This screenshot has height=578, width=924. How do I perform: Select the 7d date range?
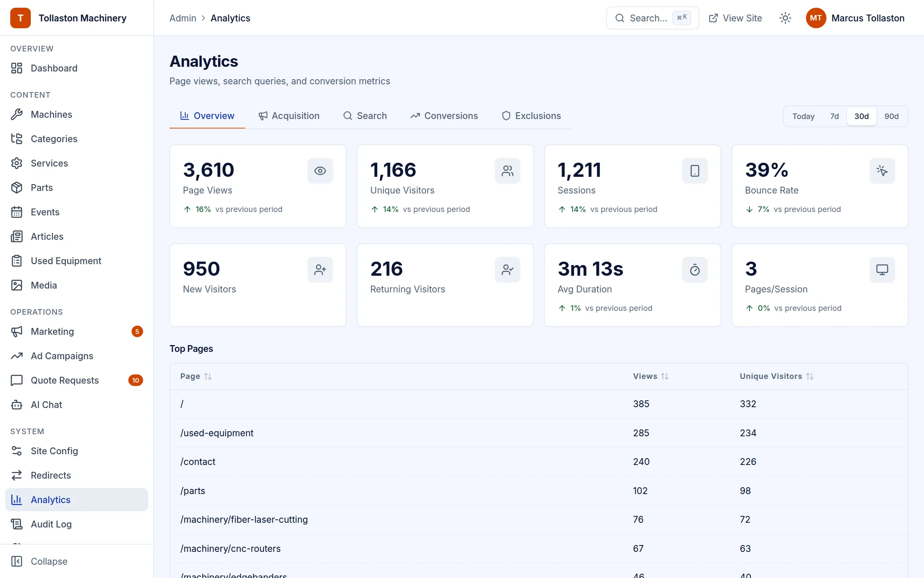click(834, 116)
